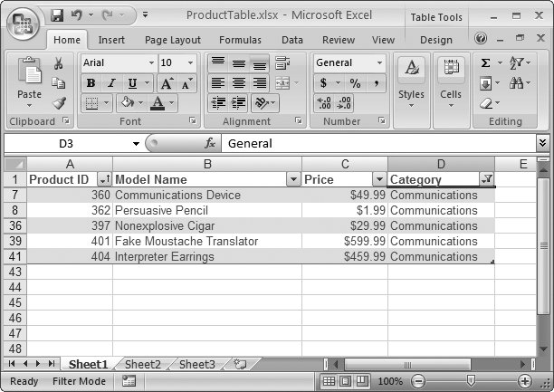Decrease indent
The height and width of the screenshot is (392, 554).
tap(218, 103)
